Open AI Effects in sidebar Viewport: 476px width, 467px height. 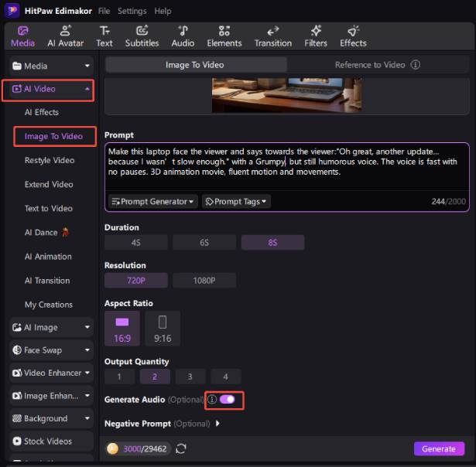pos(42,112)
